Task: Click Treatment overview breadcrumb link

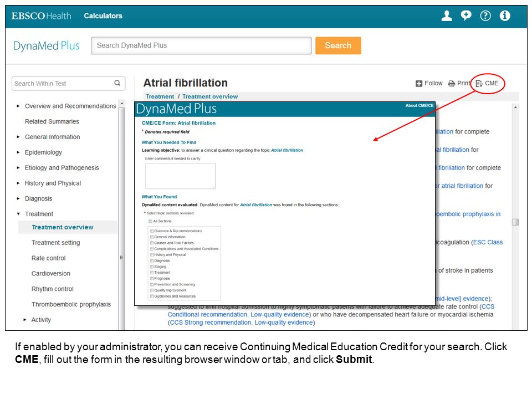Action: click(210, 96)
